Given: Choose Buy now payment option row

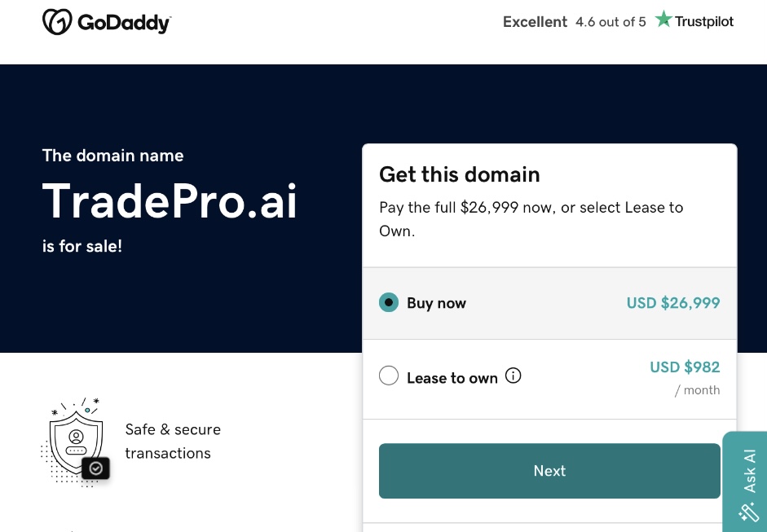Looking at the screenshot, I should [x=549, y=302].
